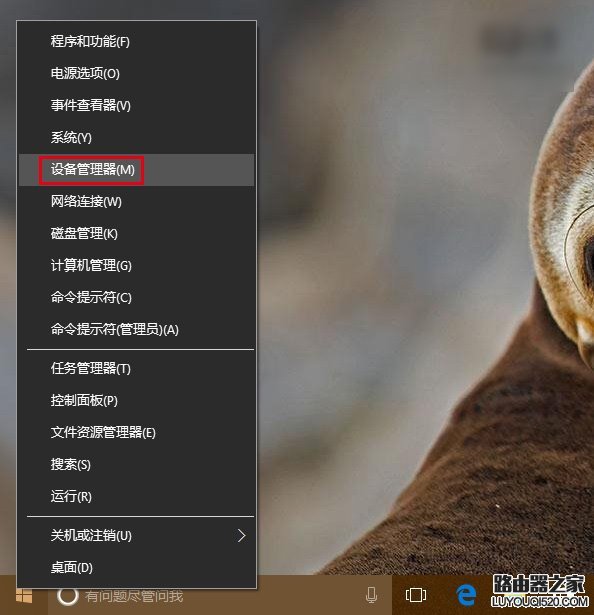
Task: Launch Microsoft Edge from the taskbar
Action: [x=466, y=595]
